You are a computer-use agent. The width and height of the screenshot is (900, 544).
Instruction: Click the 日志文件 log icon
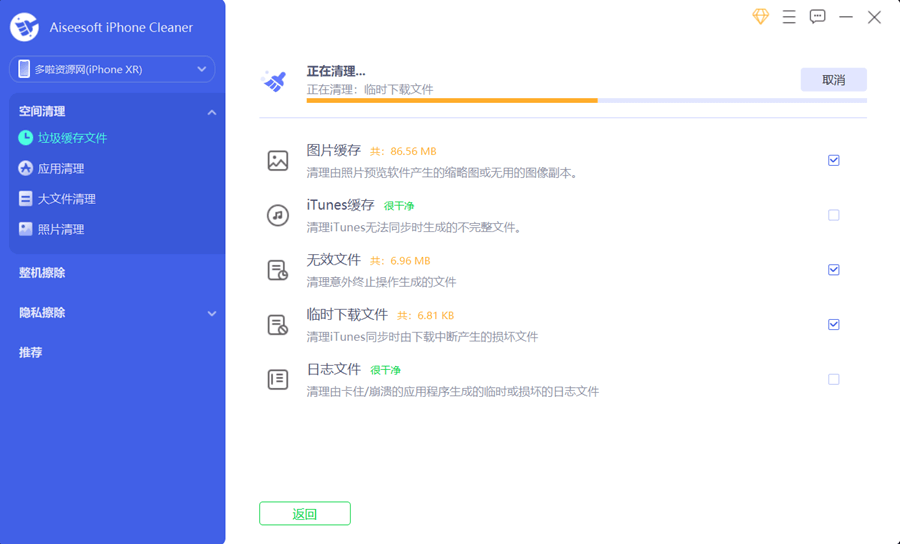point(278,379)
